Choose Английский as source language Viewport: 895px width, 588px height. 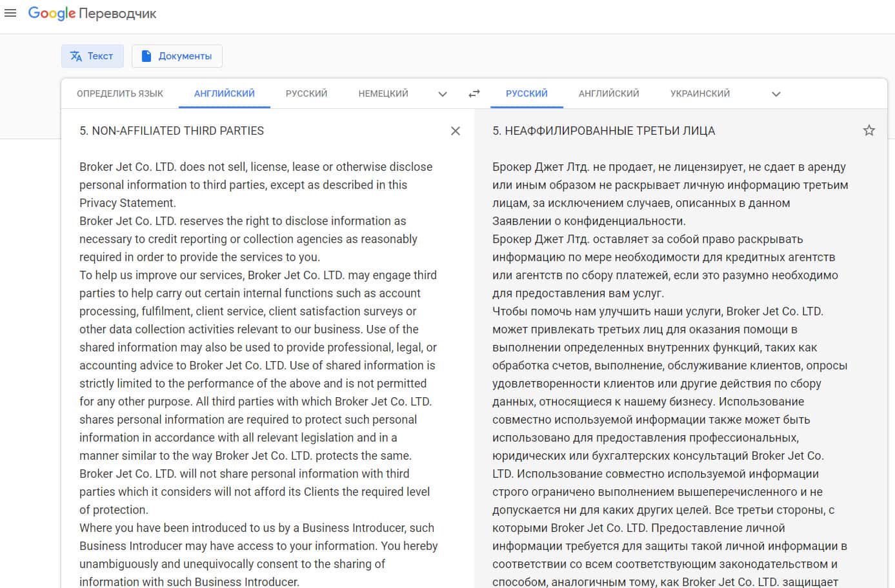coord(225,93)
